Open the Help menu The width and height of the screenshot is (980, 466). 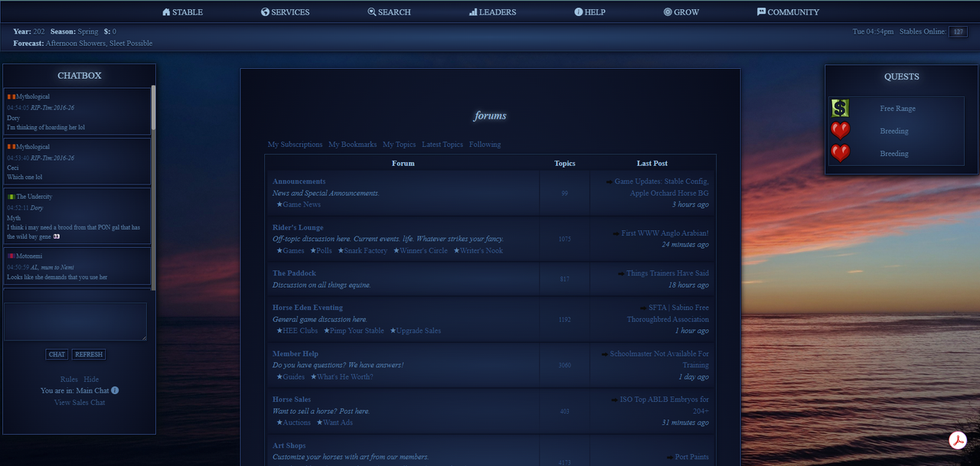(590, 12)
